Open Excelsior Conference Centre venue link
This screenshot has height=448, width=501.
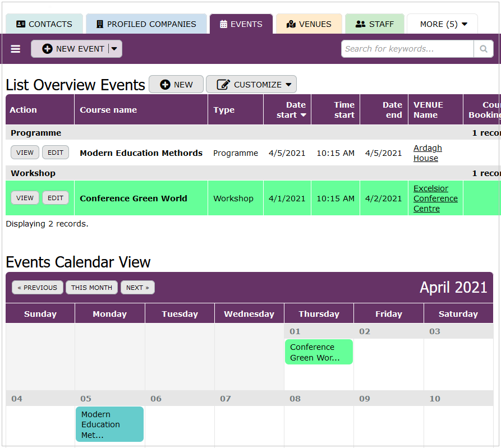435,198
